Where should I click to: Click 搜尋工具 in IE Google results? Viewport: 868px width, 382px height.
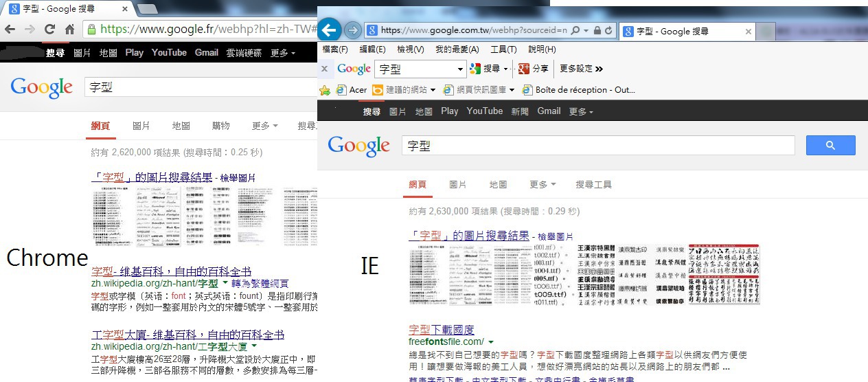click(x=593, y=185)
